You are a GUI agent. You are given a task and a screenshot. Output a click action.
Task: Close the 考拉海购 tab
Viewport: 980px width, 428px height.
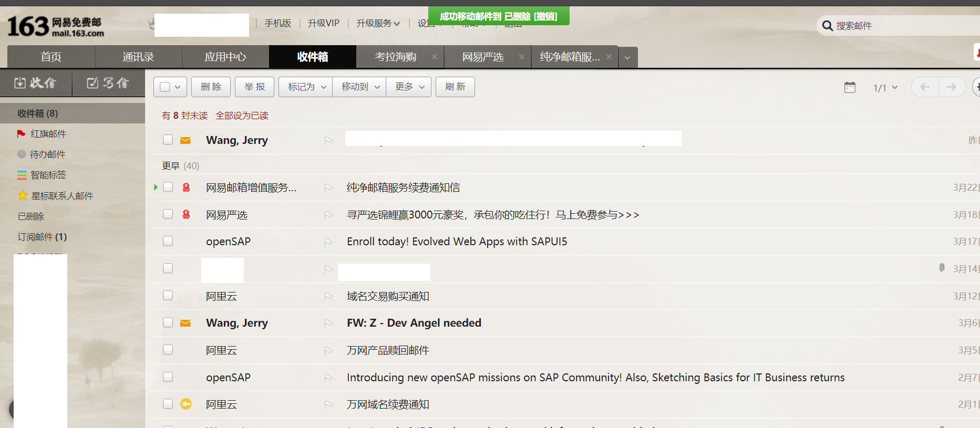435,57
